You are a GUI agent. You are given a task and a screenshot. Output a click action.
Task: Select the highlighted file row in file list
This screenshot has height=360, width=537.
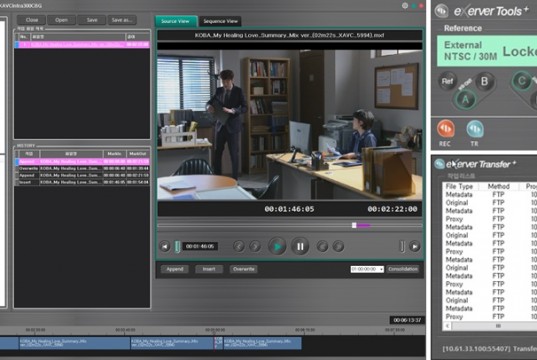point(82,45)
